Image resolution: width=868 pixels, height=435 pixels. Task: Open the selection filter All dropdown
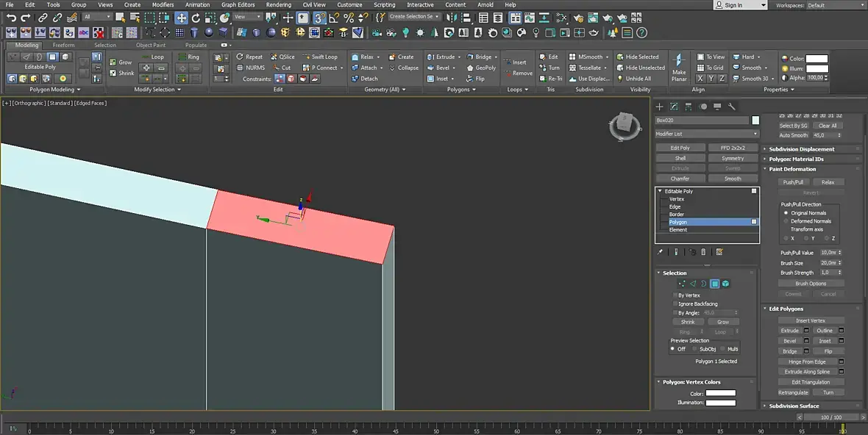[x=97, y=17]
